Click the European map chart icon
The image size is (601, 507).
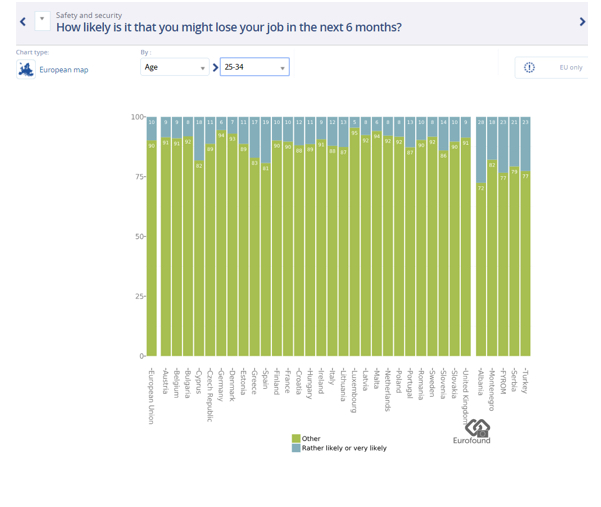click(26, 69)
